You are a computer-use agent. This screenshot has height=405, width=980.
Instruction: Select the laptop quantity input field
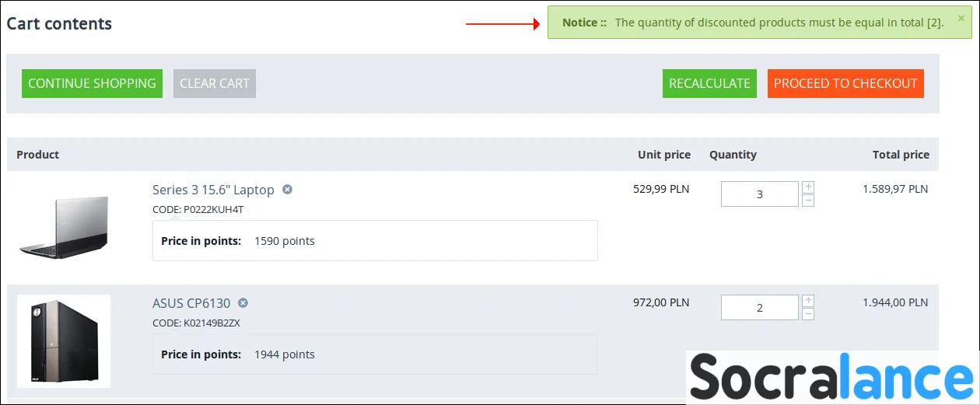click(x=760, y=194)
